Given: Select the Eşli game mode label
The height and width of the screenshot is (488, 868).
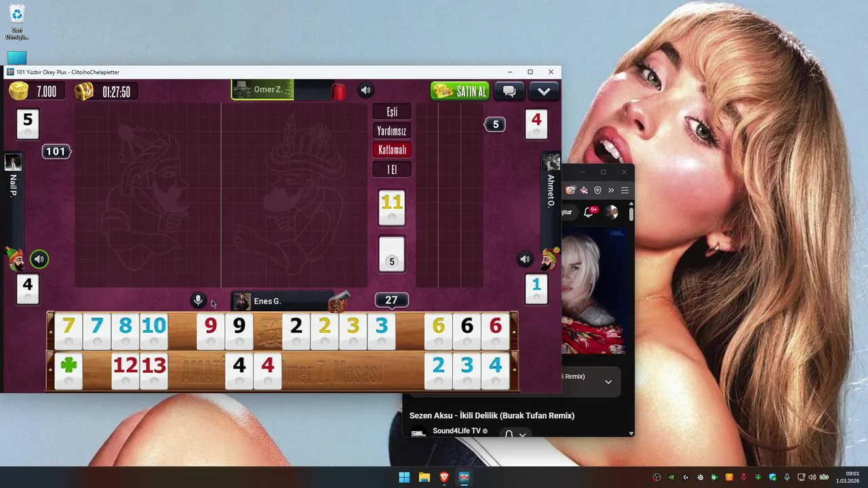Looking at the screenshot, I should [392, 112].
